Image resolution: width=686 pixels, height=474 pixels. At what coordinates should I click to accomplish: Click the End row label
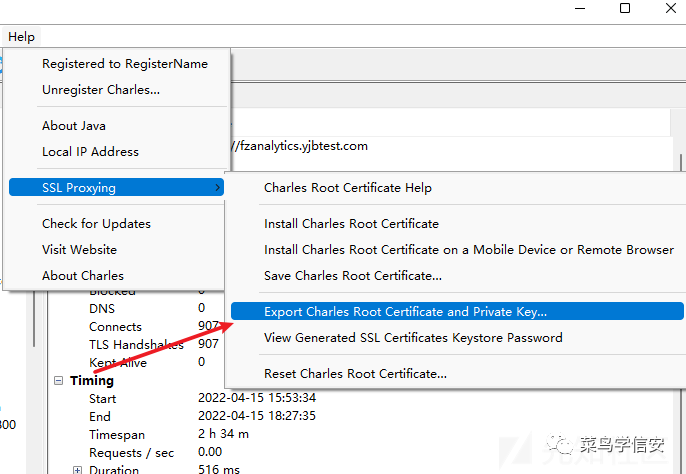click(100, 417)
